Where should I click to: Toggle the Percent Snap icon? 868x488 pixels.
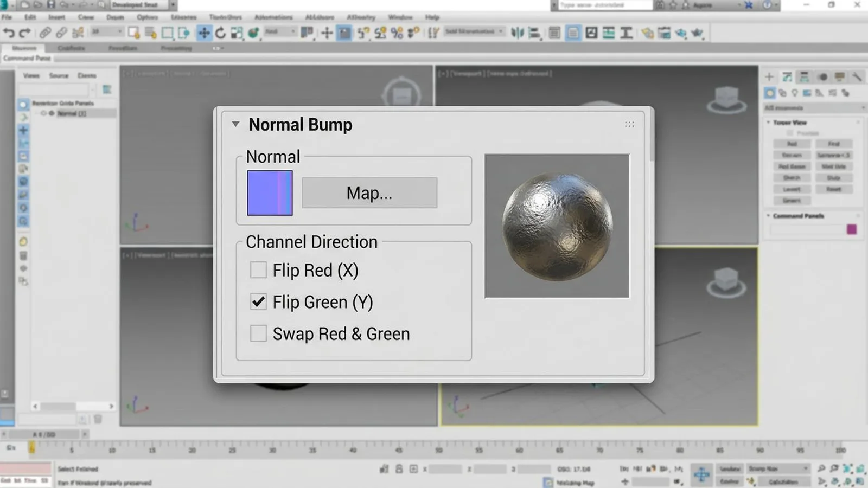[x=397, y=33]
